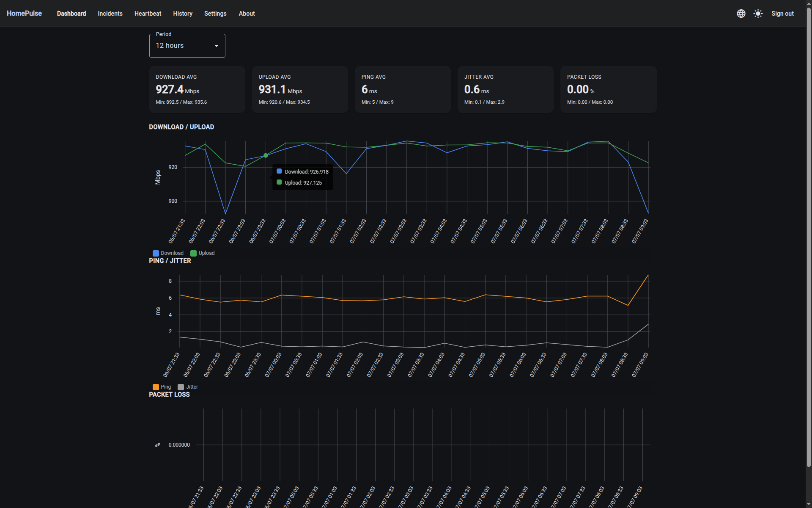
Task: Click the PACKET LOSS chart heading
Action: [x=169, y=395]
